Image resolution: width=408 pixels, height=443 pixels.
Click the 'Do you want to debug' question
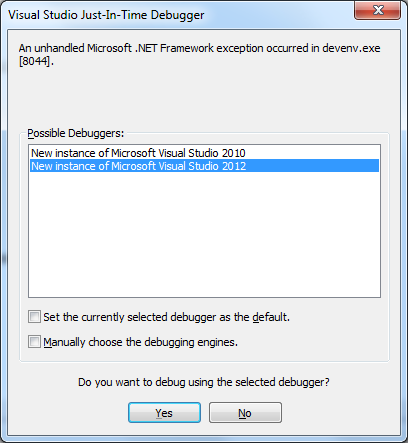[x=204, y=382]
